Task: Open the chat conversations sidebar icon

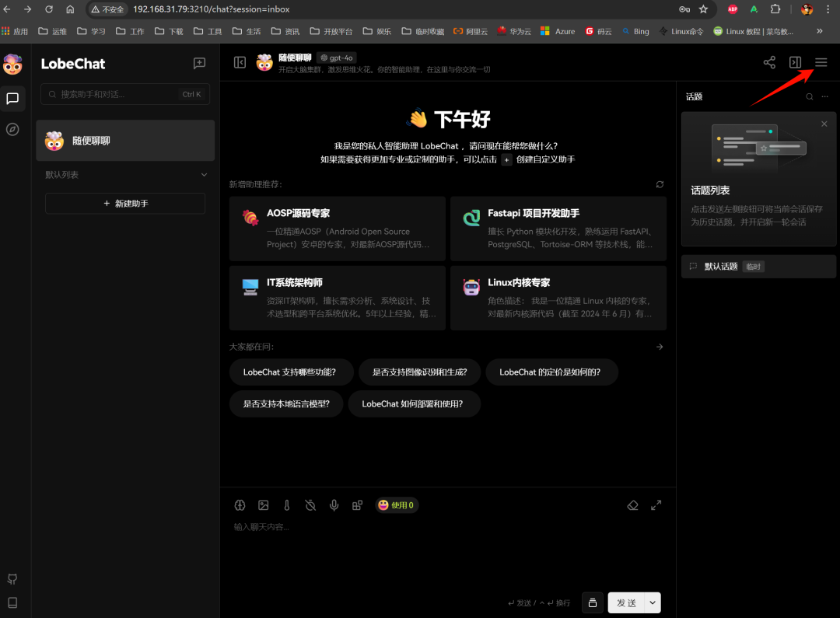Action: tap(12, 99)
